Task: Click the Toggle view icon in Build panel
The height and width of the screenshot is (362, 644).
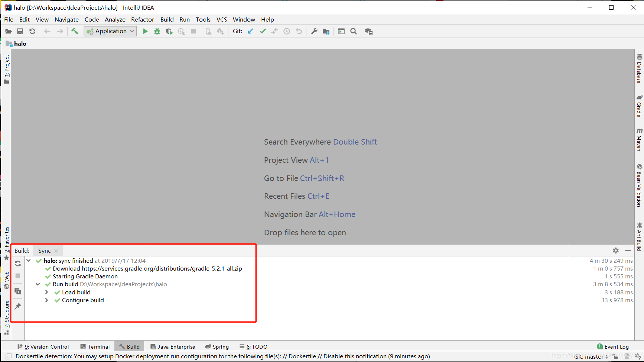Action: [x=18, y=291]
